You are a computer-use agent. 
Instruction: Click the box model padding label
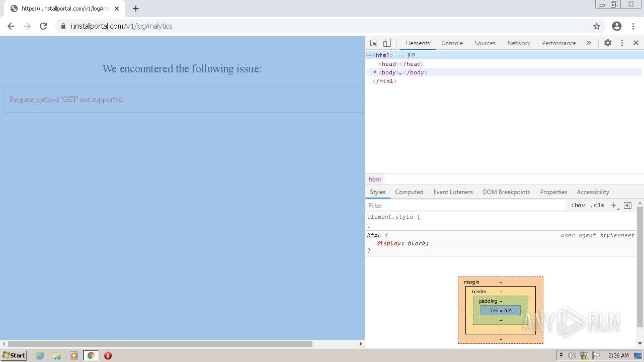click(488, 301)
